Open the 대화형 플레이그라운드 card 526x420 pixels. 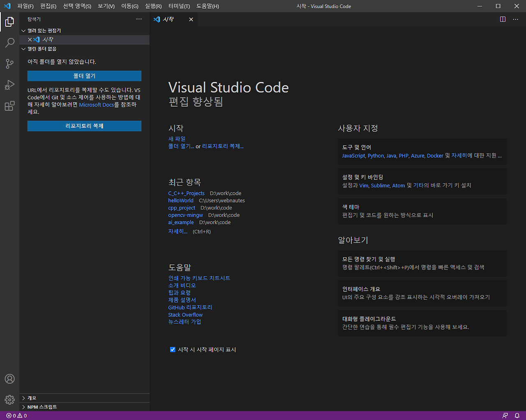click(422, 323)
